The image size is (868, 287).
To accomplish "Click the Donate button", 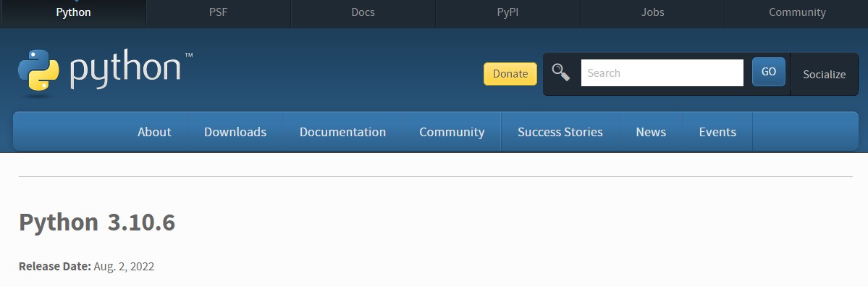I will pos(510,74).
